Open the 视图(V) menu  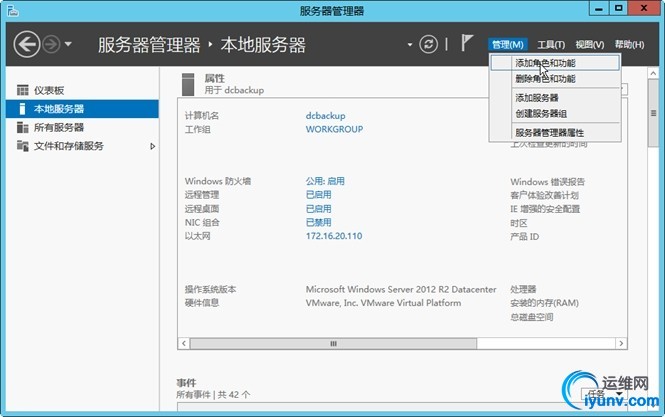pos(590,45)
